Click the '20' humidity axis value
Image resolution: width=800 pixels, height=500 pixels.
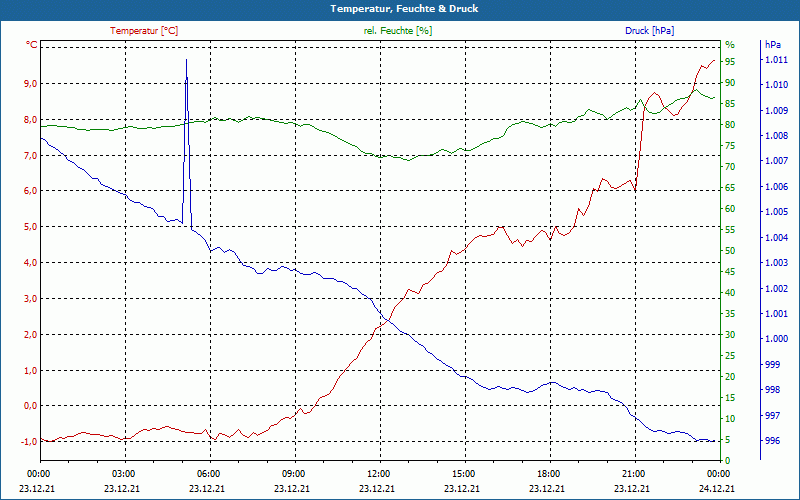(x=730, y=377)
